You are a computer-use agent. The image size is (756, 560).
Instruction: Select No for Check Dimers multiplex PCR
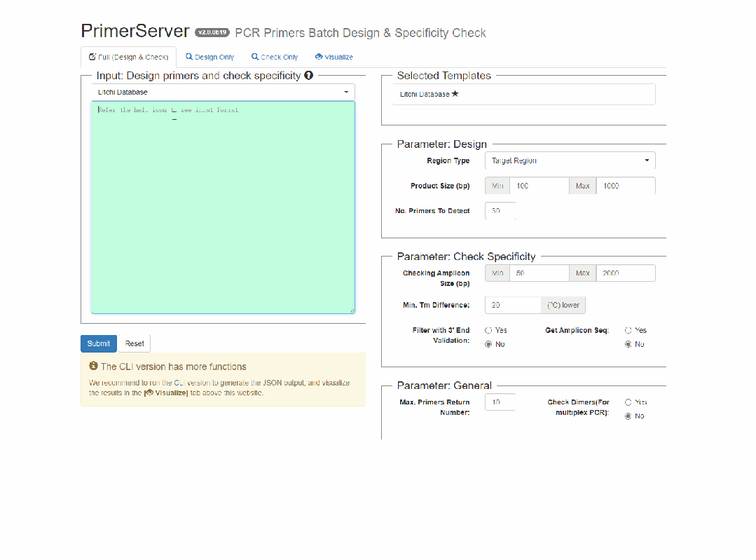(628, 416)
